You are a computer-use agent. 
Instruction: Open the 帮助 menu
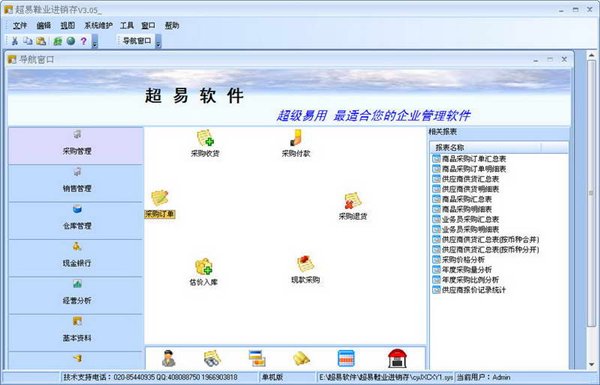tap(172, 26)
